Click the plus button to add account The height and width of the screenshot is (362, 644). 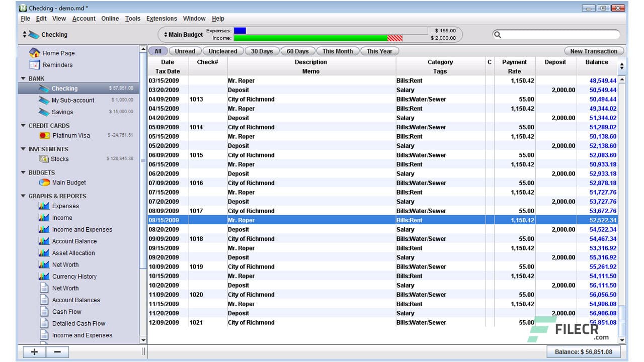point(34,351)
